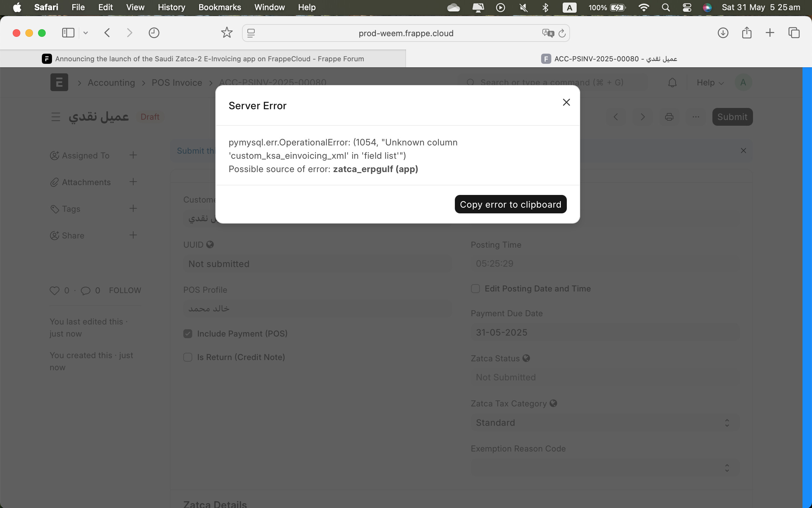Toggle Include Payment (POS) checkbox

coord(188,334)
